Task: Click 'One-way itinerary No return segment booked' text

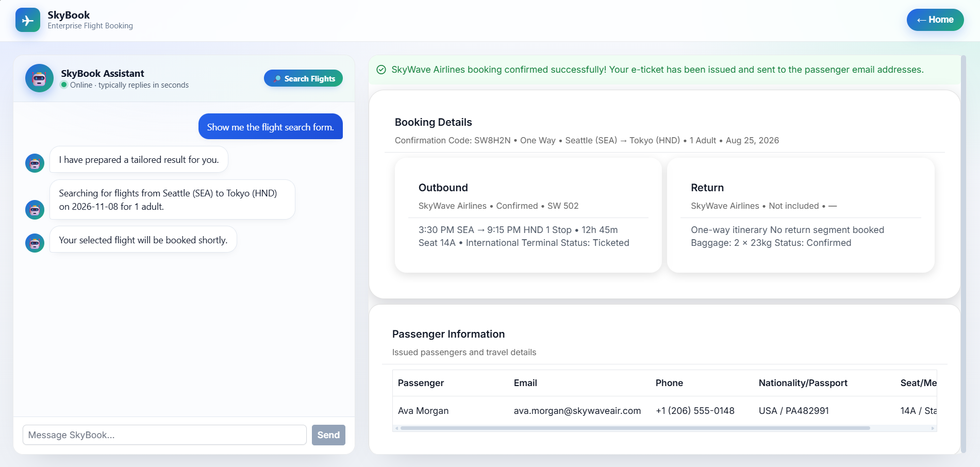Action: pos(787,230)
